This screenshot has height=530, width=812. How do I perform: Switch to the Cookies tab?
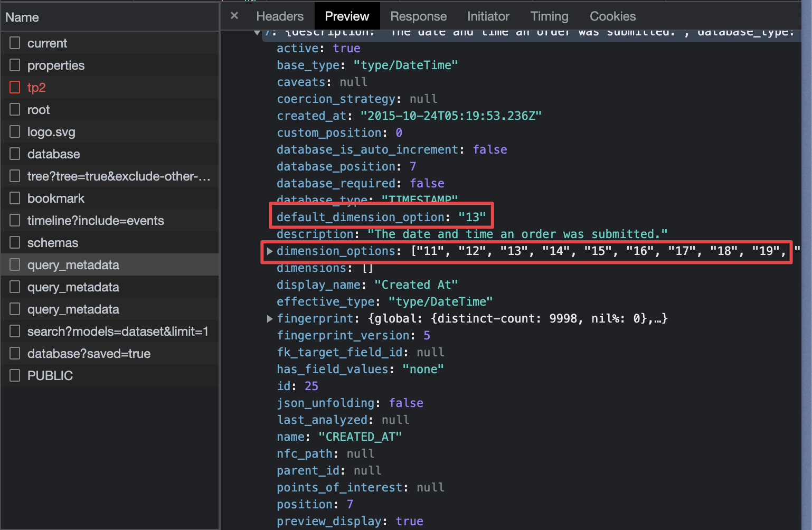(x=612, y=16)
